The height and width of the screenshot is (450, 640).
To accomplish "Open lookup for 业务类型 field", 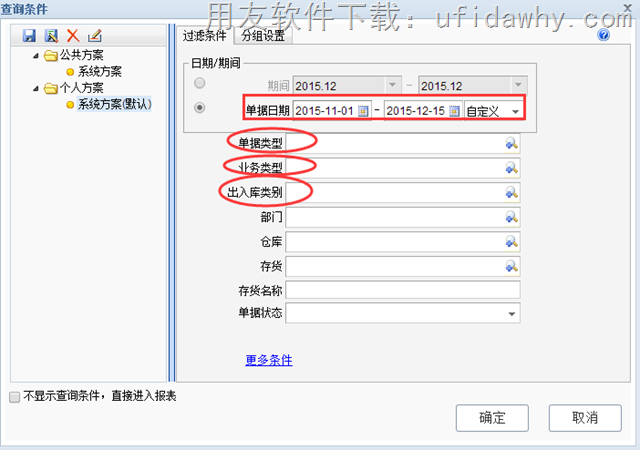I will pos(511,168).
